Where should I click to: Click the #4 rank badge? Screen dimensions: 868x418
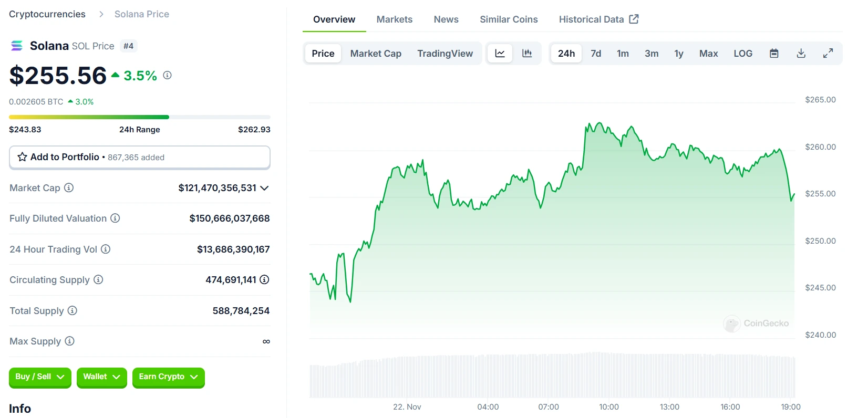coord(128,46)
